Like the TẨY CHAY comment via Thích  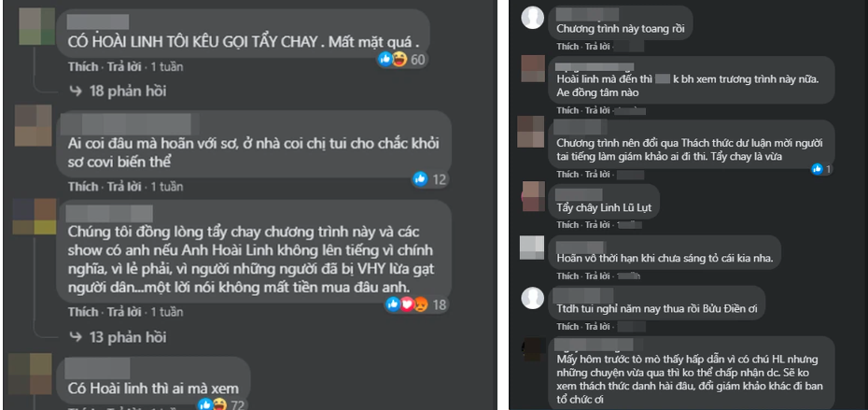(x=82, y=66)
